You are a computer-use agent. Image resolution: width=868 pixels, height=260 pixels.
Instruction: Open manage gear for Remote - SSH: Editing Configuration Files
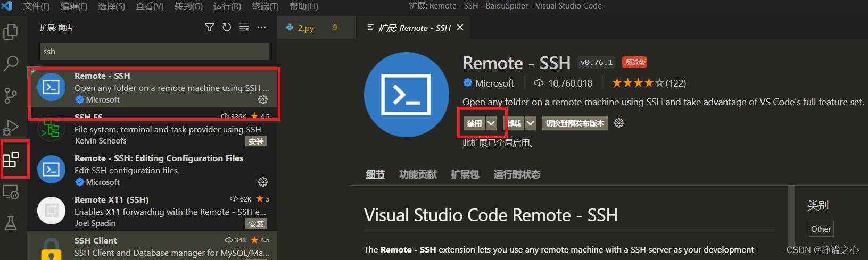263,182
